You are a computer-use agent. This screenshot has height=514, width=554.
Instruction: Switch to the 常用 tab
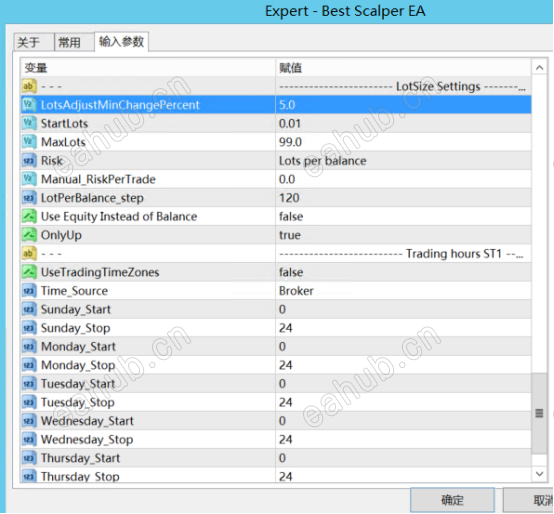point(74,42)
